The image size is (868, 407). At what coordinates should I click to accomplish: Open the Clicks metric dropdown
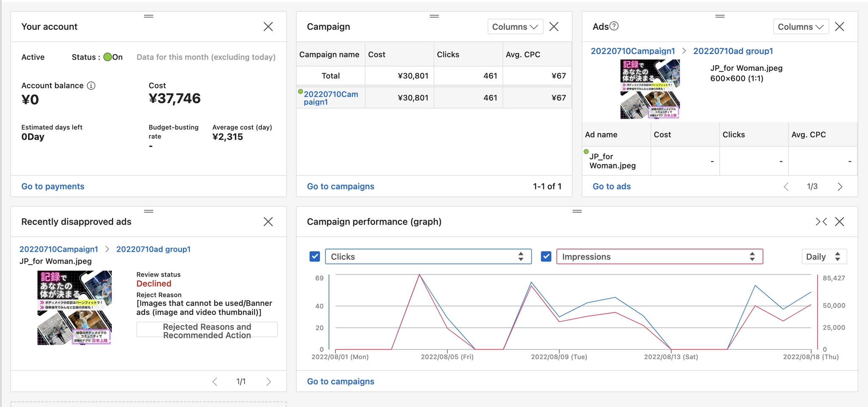coord(428,257)
